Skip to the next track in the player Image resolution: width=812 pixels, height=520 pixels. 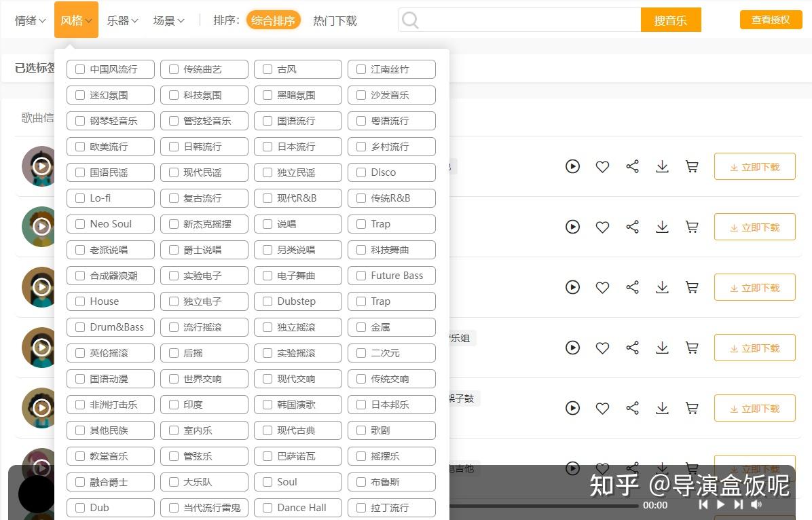[x=738, y=505]
